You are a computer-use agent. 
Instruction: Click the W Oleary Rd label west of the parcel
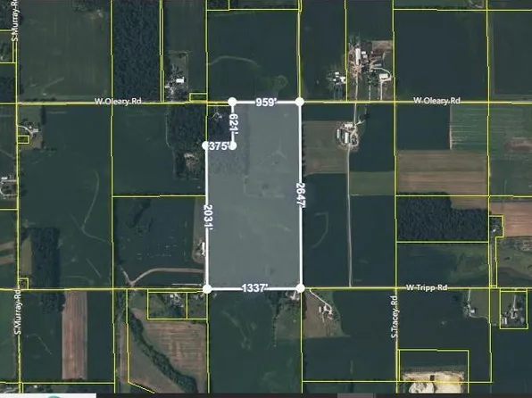(x=118, y=102)
